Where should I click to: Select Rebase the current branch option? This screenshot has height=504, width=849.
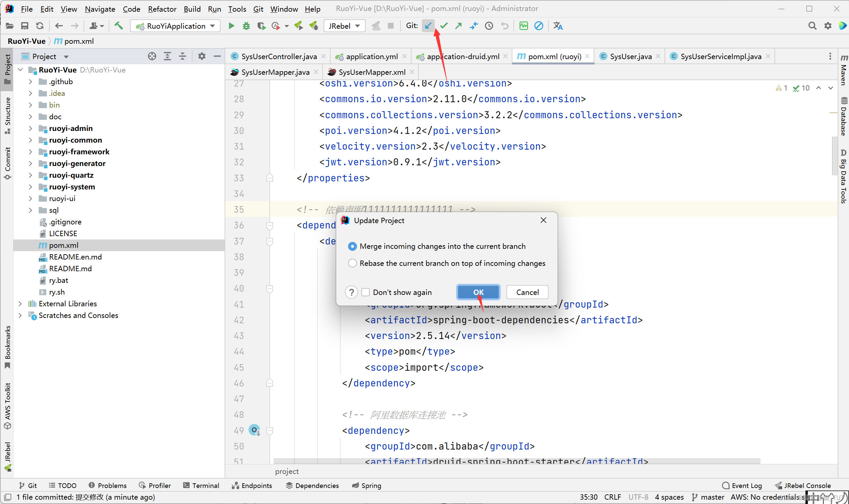pos(447,263)
